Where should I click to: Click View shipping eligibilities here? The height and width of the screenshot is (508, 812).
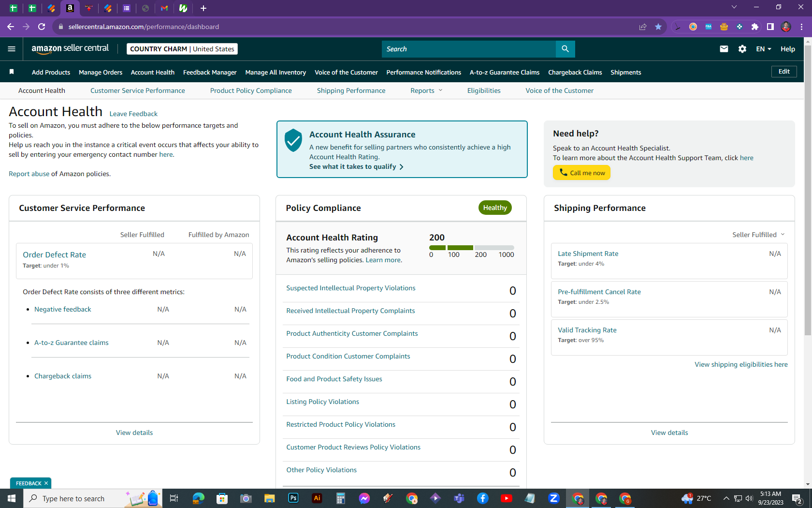tap(741, 364)
